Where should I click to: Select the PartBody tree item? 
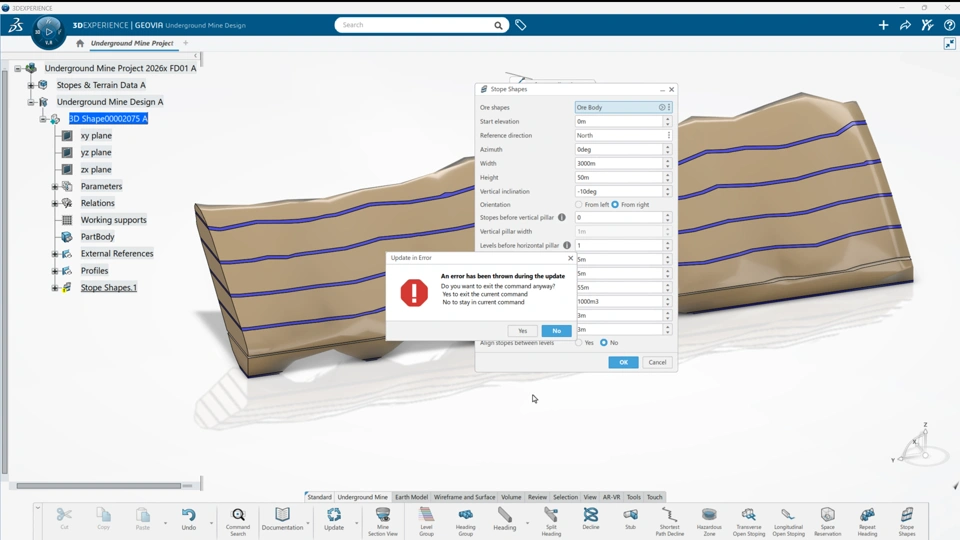click(97, 237)
